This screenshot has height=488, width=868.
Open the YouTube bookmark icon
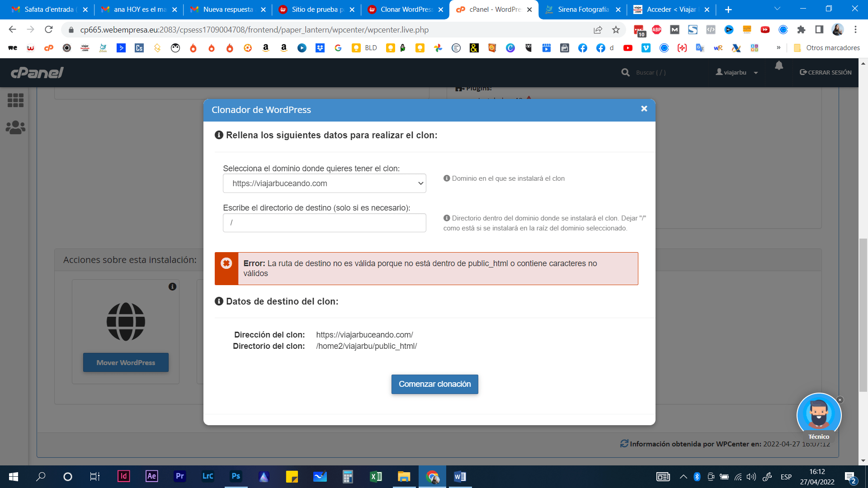(x=628, y=48)
